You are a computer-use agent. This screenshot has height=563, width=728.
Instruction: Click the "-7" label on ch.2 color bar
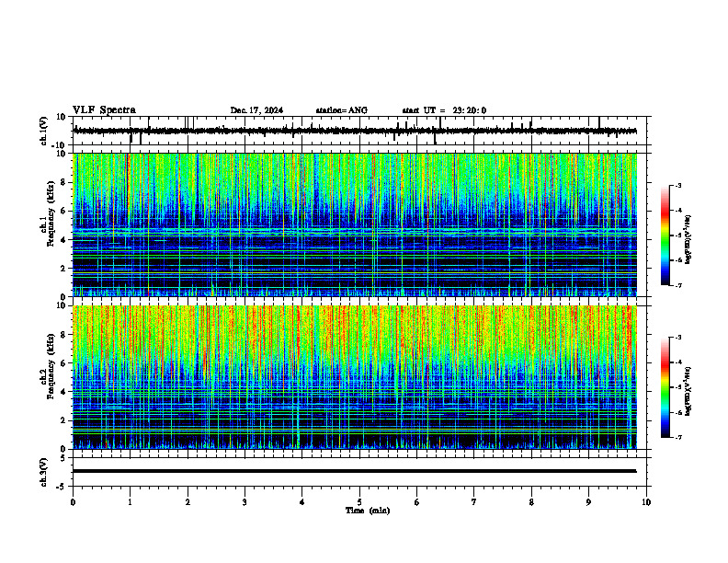click(x=677, y=437)
